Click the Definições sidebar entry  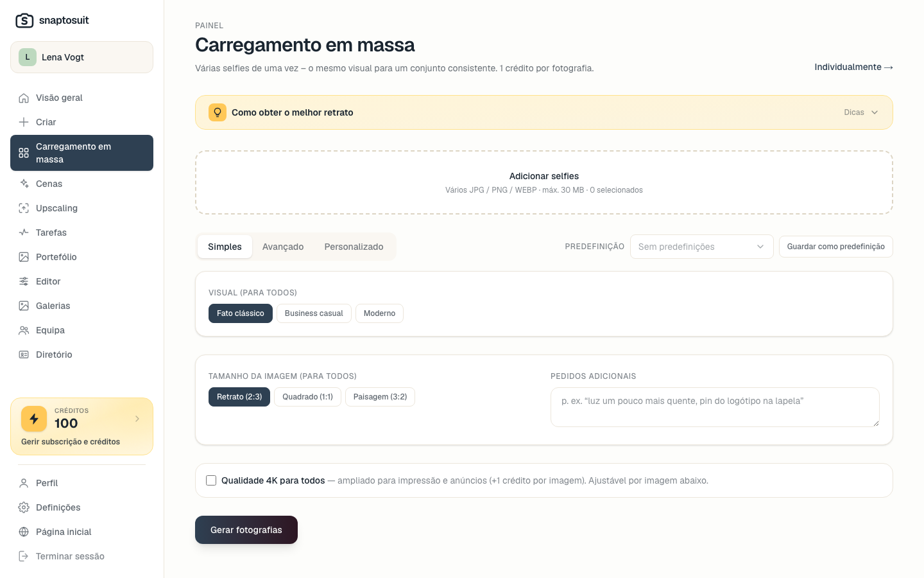[x=81, y=507]
